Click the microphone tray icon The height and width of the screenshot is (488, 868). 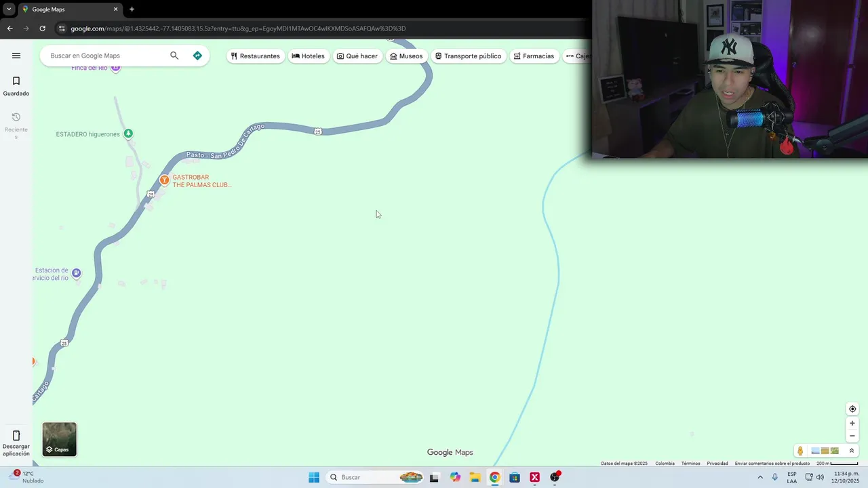tap(775, 477)
